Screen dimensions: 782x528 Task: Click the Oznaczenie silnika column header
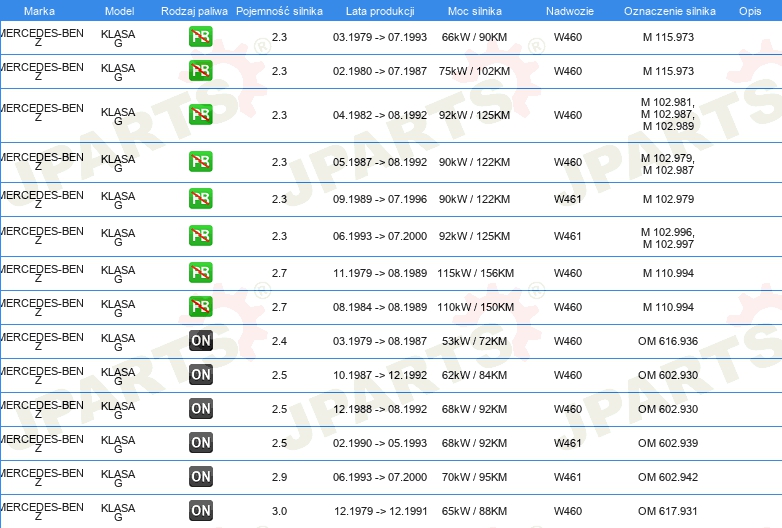tap(669, 10)
